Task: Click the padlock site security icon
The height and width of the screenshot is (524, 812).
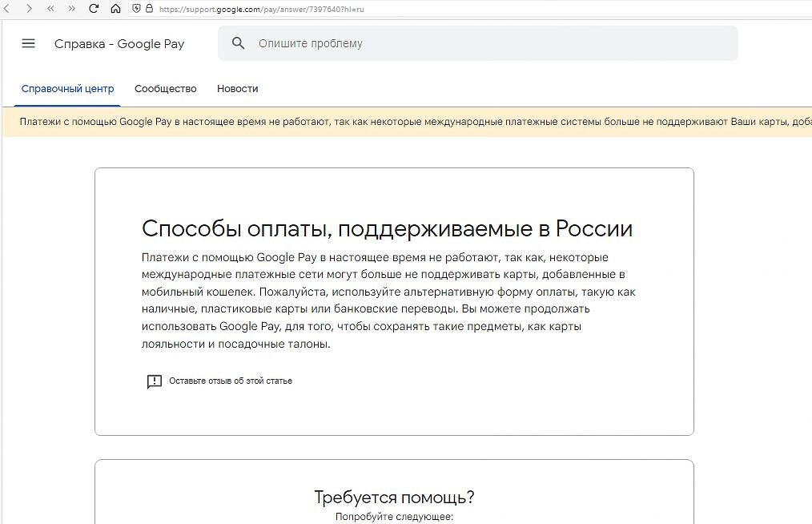Action: pos(149,9)
